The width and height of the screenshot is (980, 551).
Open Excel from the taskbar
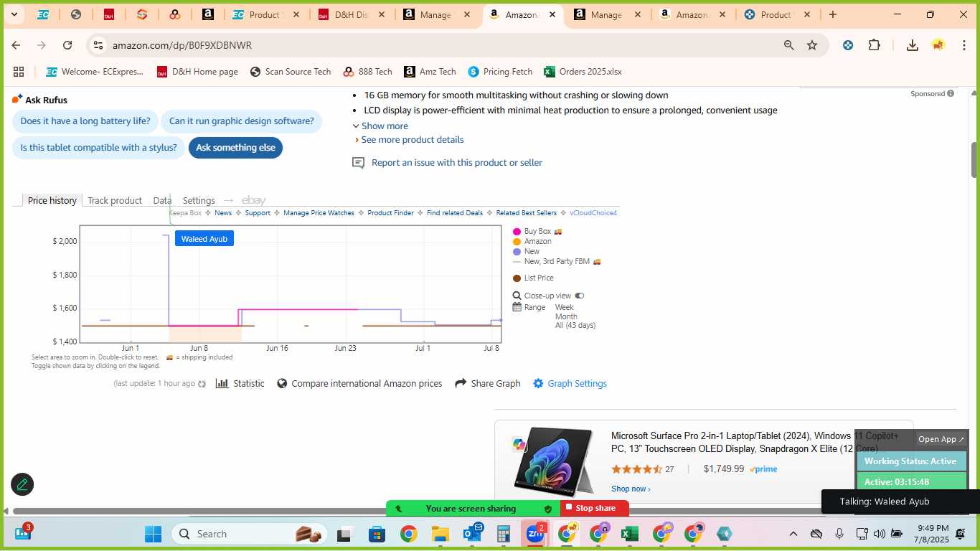pos(630,534)
